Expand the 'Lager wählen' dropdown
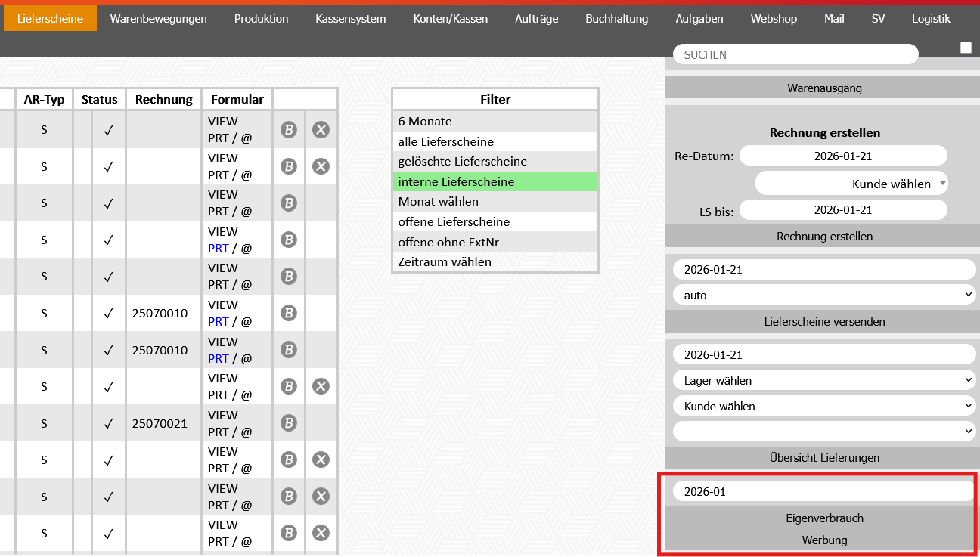Viewport: 980px width, 557px height. (x=824, y=380)
